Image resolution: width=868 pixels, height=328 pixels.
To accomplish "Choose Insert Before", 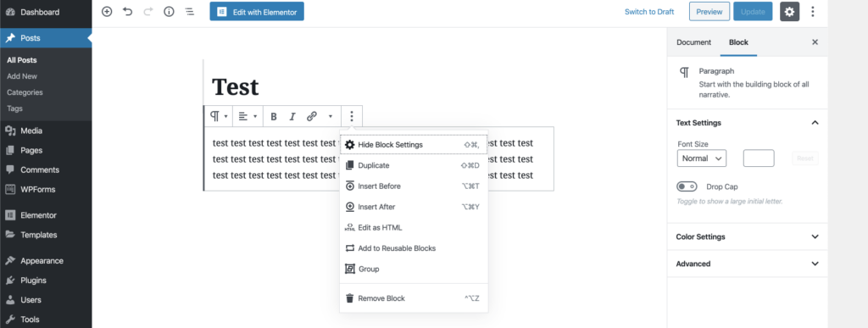I will pos(414,186).
